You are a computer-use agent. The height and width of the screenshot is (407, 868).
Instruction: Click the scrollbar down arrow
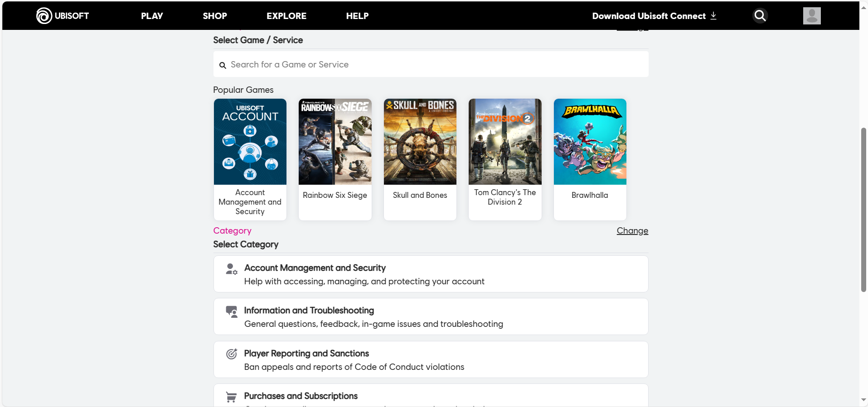863,400
